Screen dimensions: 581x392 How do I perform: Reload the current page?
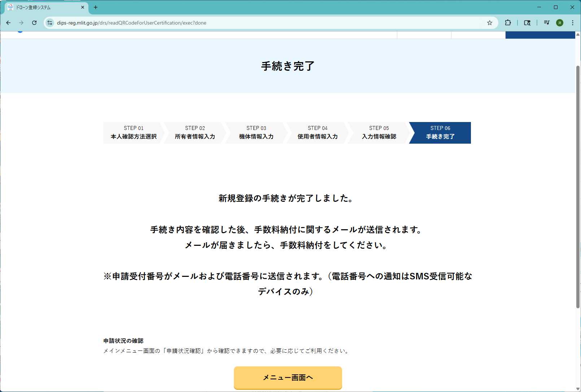coord(34,23)
